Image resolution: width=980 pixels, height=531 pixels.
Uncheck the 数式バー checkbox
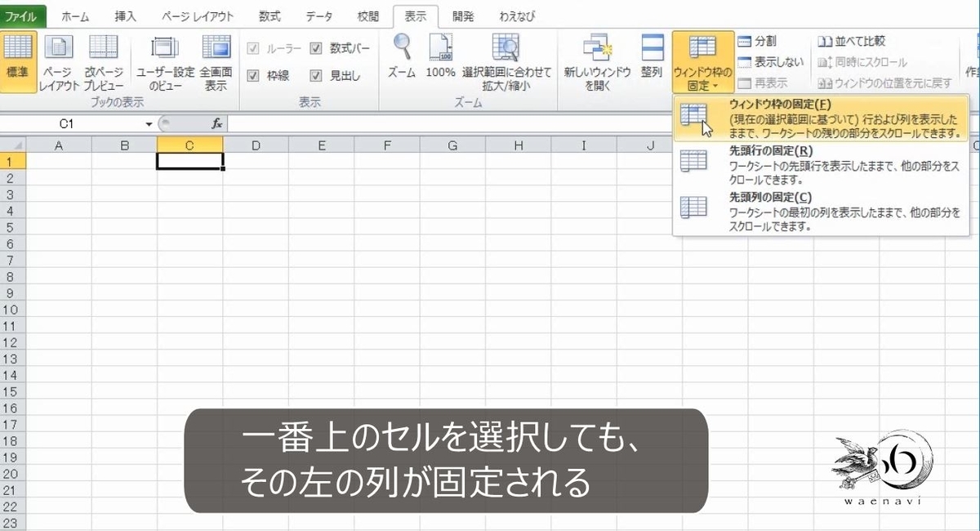pos(316,48)
